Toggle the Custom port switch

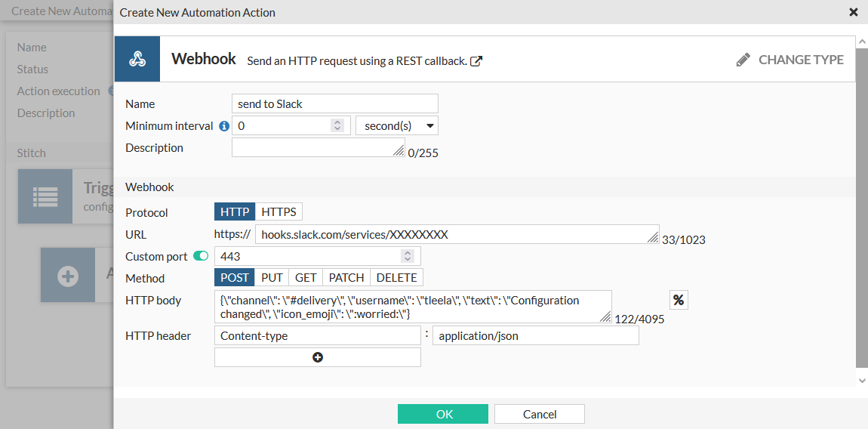click(x=201, y=256)
